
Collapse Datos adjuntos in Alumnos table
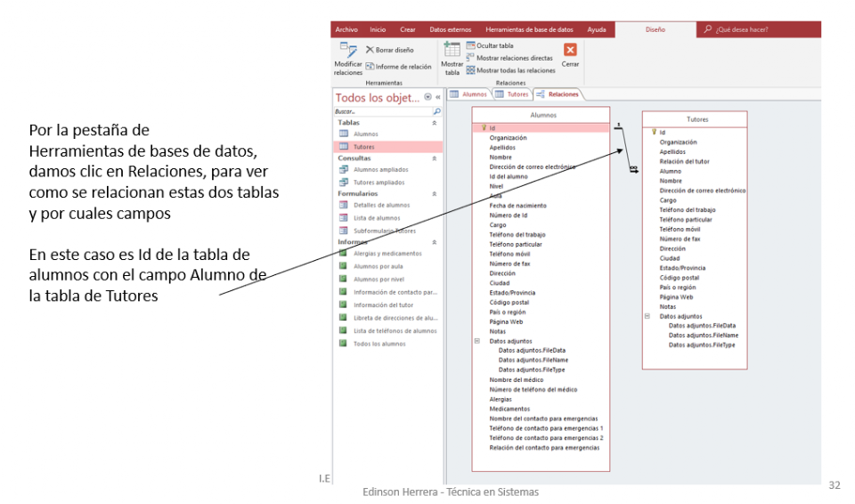tap(477, 340)
